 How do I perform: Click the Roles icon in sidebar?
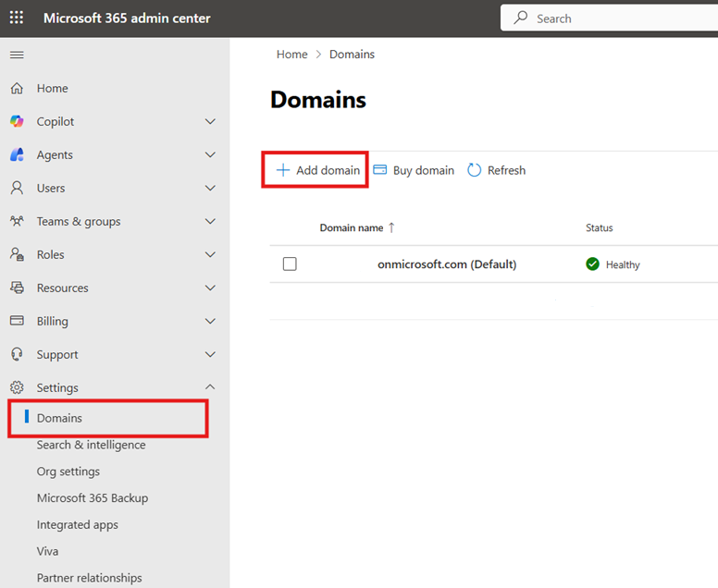coord(17,254)
